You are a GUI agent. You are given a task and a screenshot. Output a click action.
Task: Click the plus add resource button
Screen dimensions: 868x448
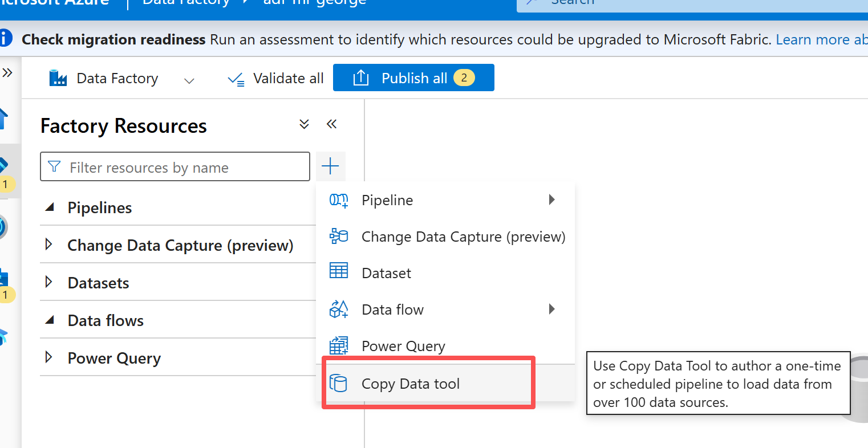(330, 166)
